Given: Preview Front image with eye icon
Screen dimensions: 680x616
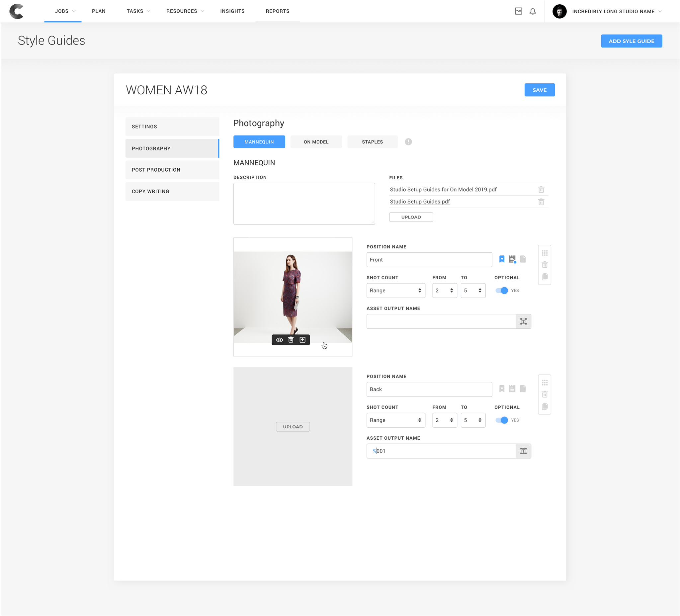Looking at the screenshot, I should pyautogui.click(x=279, y=340).
